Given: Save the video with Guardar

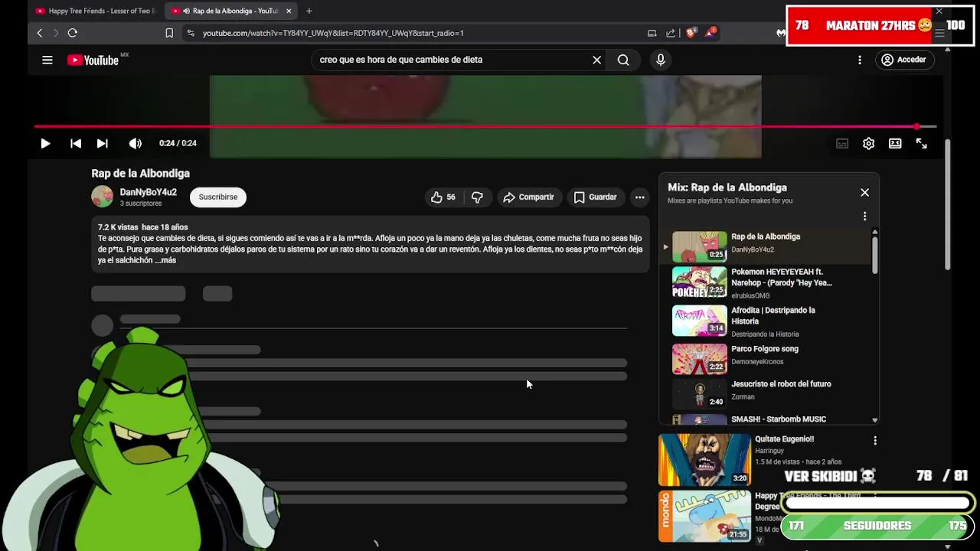Looking at the screenshot, I should pos(595,197).
